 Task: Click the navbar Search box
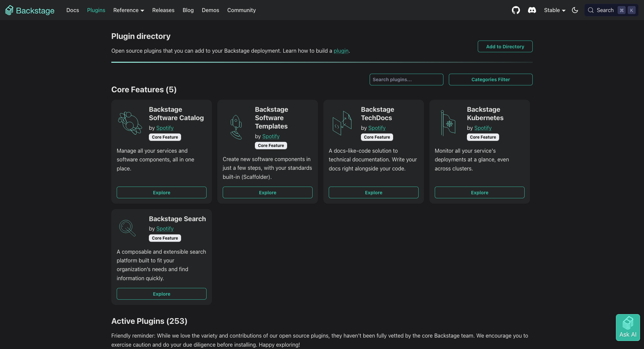tap(611, 10)
